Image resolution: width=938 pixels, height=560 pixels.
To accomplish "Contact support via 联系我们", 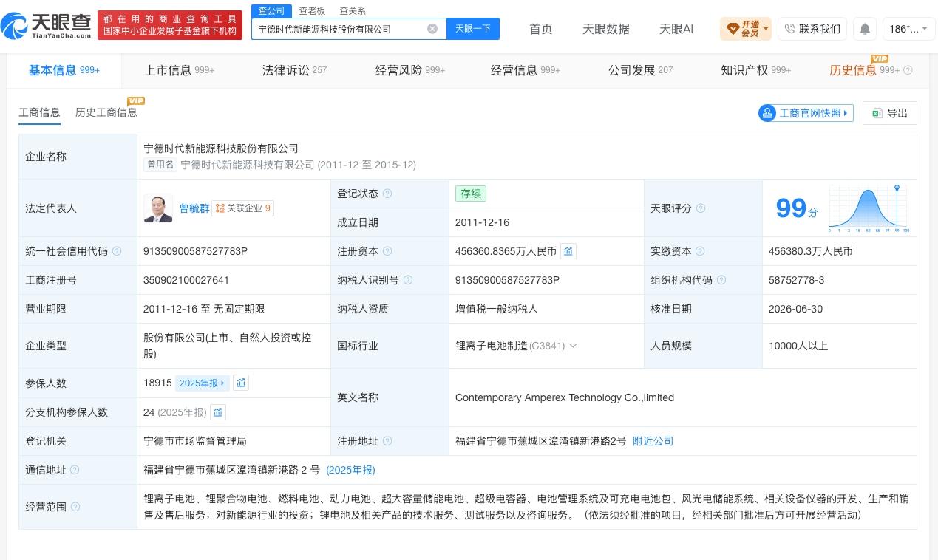I will [812, 29].
